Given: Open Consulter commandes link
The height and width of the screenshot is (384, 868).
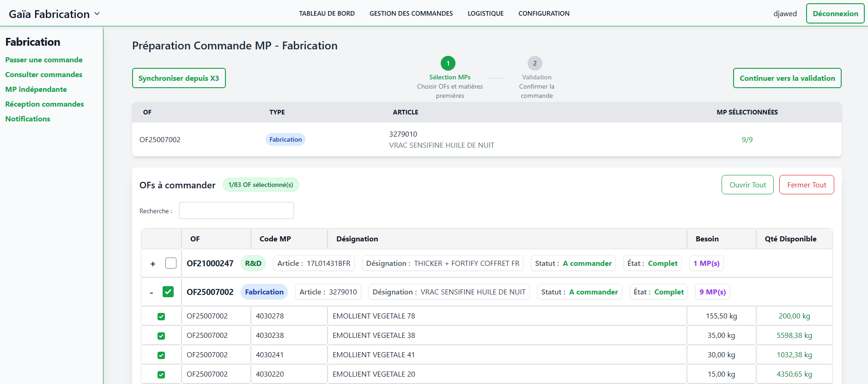Looking at the screenshot, I should click(x=44, y=74).
